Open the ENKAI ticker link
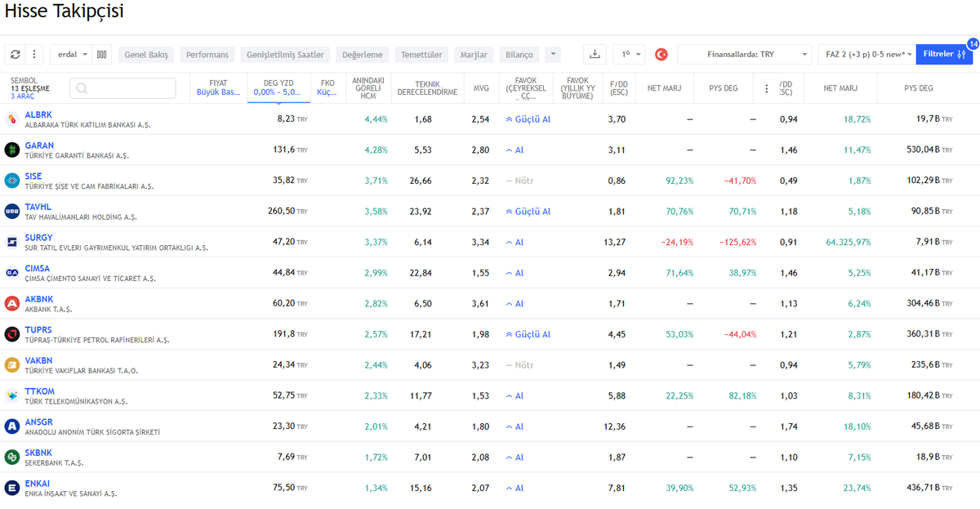This screenshot has height=509, width=980. point(38,483)
